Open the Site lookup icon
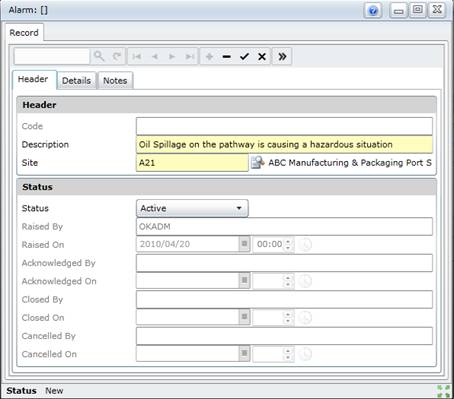The width and height of the screenshot is (454, 399). click(x=257, y=163)
